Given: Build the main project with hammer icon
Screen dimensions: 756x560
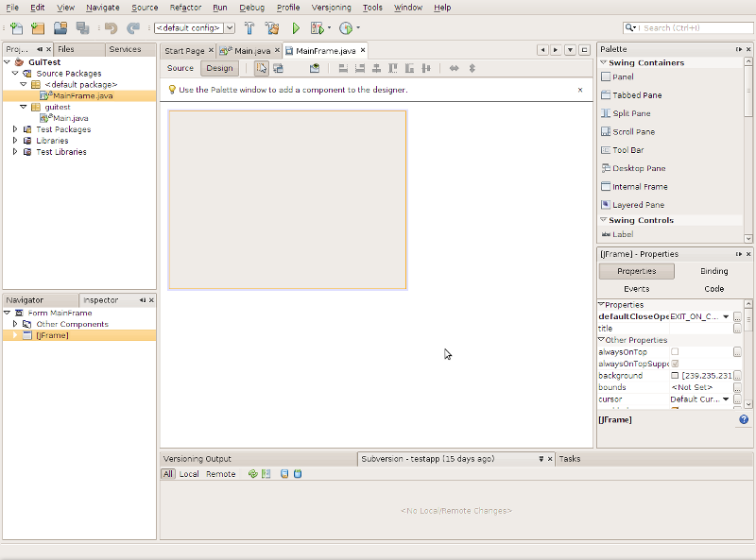Looking at the screenshot, I should (249, 28).
